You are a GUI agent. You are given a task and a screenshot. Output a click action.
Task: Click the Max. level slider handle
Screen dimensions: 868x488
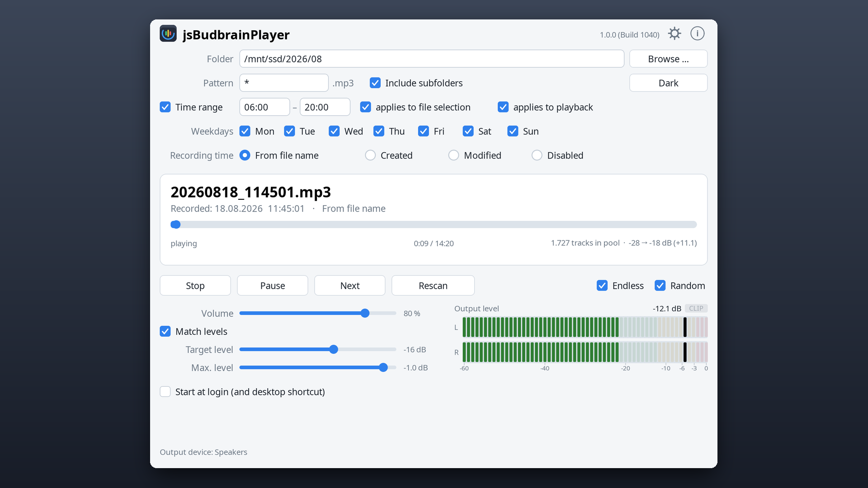pyautogui.click(x=383, y=367)
